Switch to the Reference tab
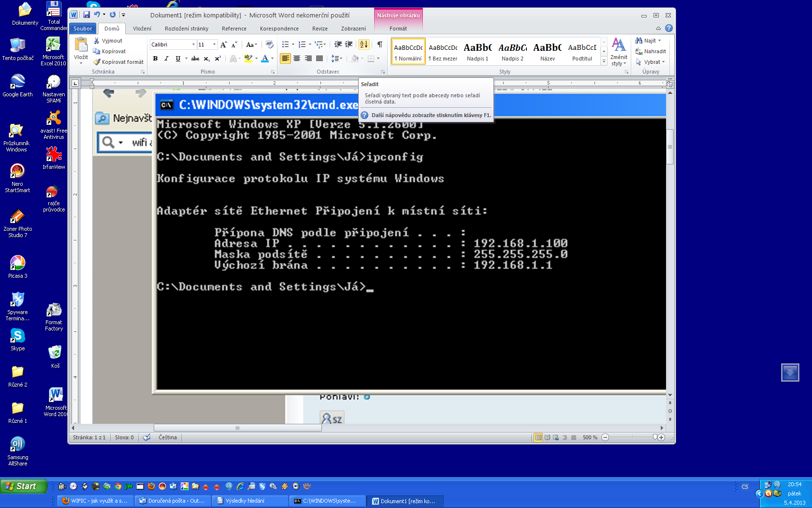Viewport: 812px width, 508px height. click(234, 29)
